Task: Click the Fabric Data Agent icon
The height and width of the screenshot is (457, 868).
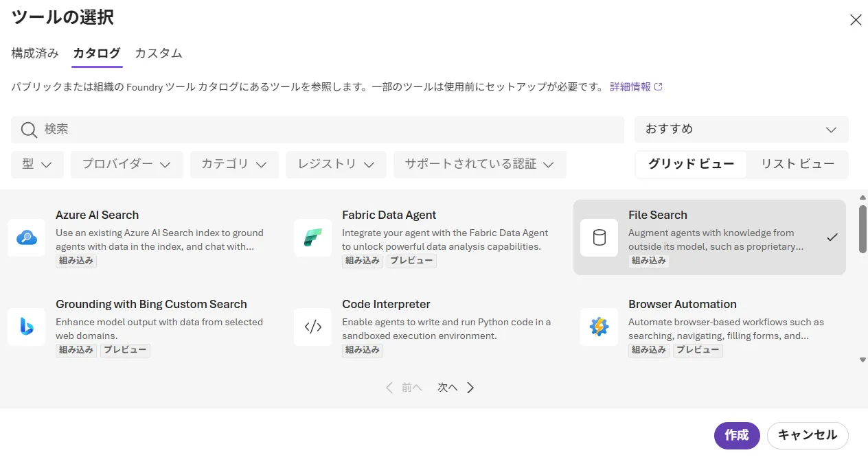Action: [x=313, y=237]
